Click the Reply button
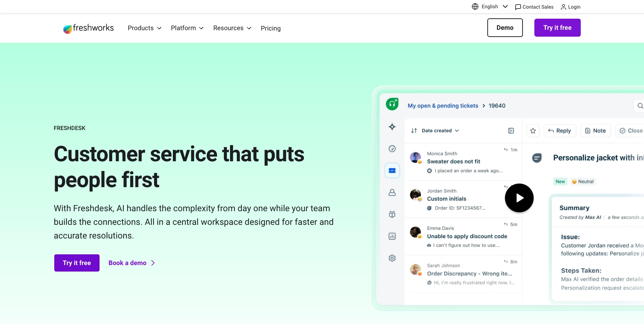Screen dimensions: 644x324 click(x=560, y=131)
